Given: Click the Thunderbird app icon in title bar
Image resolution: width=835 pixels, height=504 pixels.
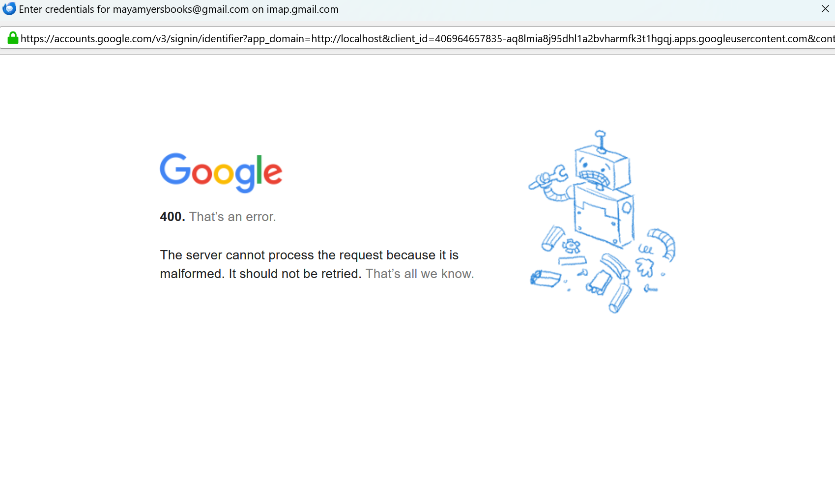Looking at the screenshot, I should (9, 9).
